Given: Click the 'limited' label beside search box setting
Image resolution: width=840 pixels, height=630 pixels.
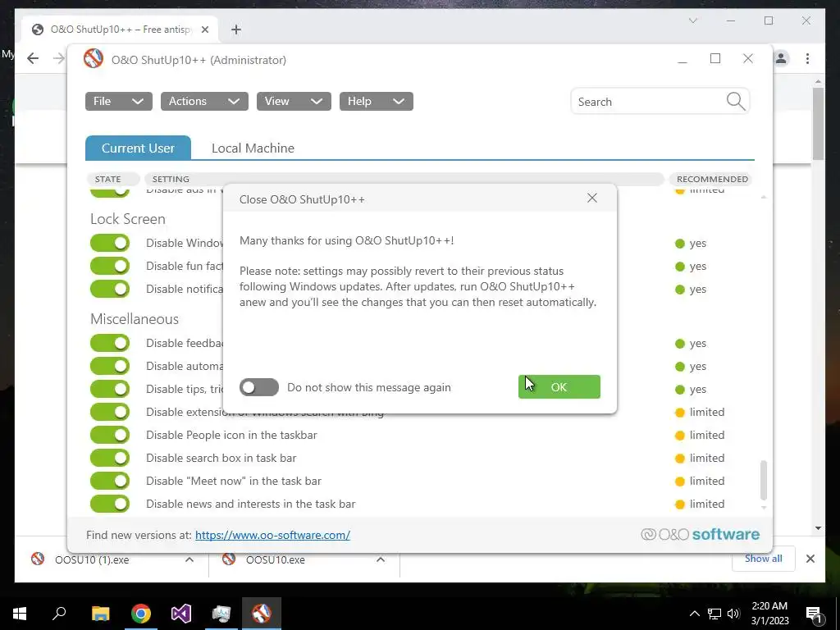Looking at the screenshot, I should (x=706, y=458).
